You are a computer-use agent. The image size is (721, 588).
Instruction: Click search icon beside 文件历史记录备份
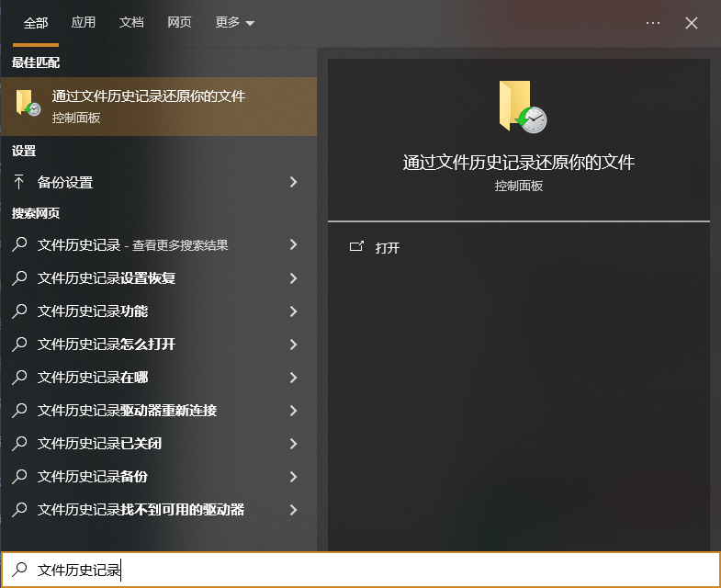tap(19, 476)
